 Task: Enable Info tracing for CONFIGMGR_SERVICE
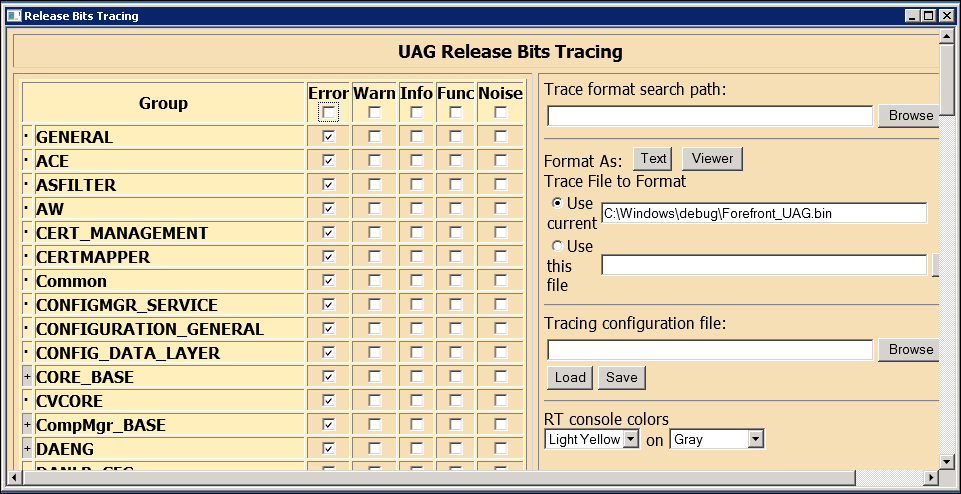[417, 304]
